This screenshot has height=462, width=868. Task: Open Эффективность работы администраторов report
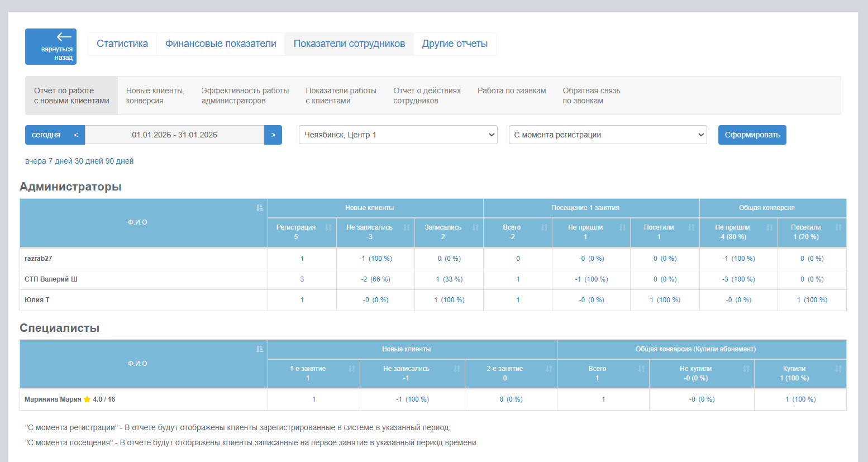pos(245,96)
